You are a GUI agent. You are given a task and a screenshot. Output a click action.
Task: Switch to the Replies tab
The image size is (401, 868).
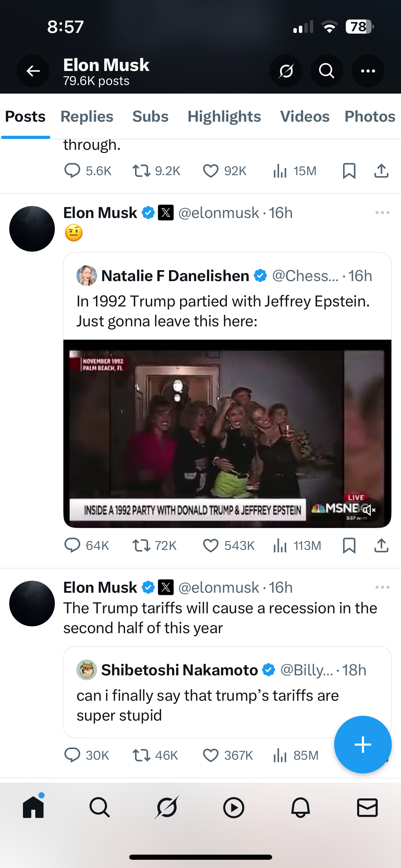87,117
